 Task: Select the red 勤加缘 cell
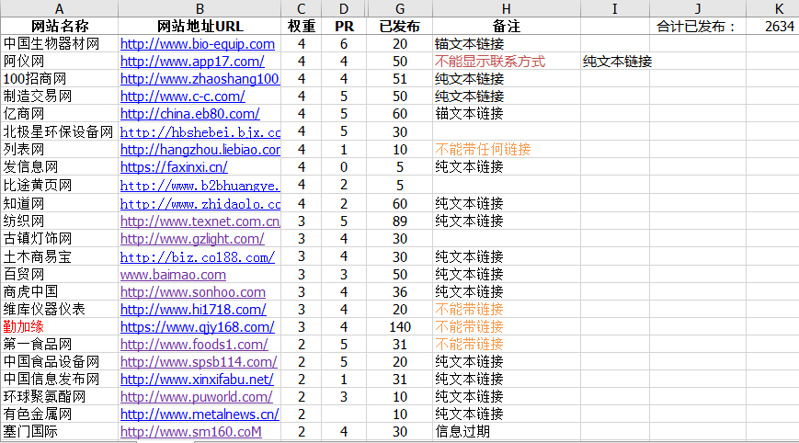[59, 327]
